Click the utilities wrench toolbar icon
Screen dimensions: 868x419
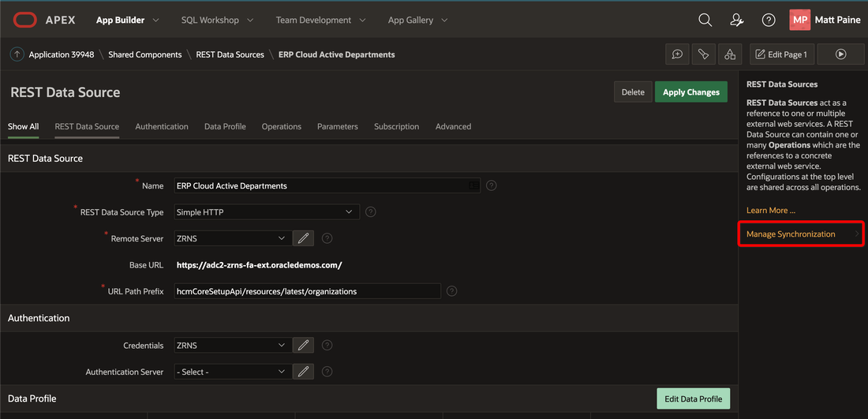pyautogui.click(x=703, y=54)
